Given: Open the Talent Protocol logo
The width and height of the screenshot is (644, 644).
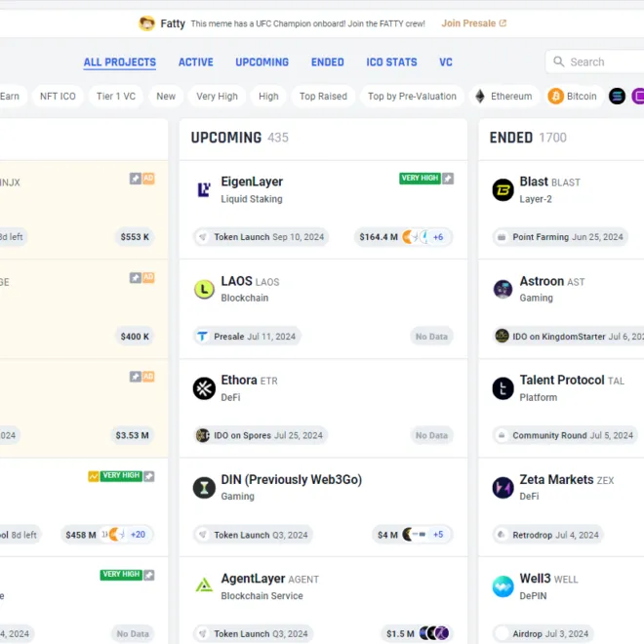Looking at the screenshot, I should pyautogui.click(x=503, y=388).
